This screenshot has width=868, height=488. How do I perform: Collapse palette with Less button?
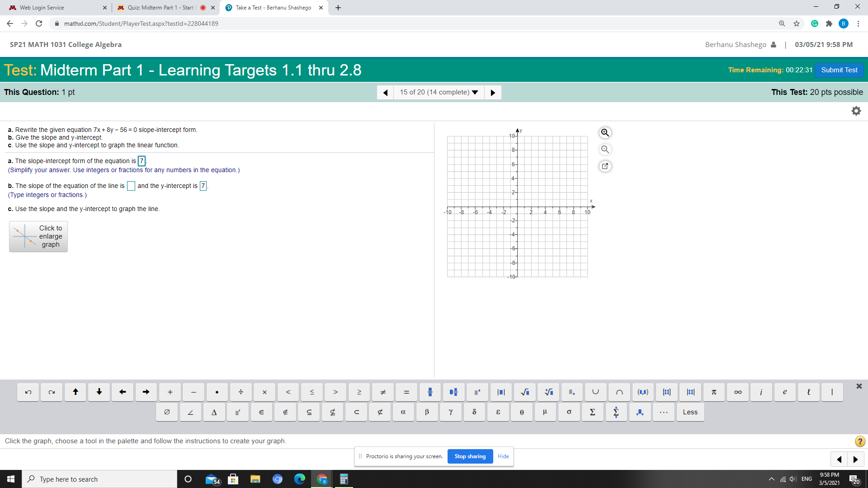[690, 412]
